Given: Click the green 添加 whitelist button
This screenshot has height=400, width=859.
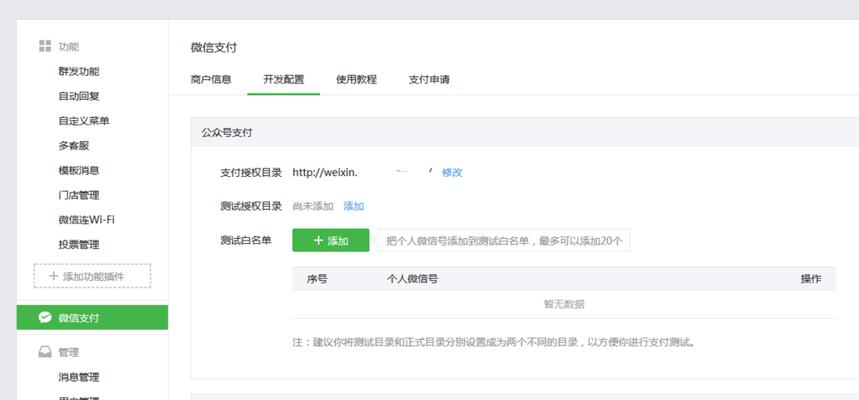Looking at the screenshot, I should pyautogui.click(x=330, y=241).
